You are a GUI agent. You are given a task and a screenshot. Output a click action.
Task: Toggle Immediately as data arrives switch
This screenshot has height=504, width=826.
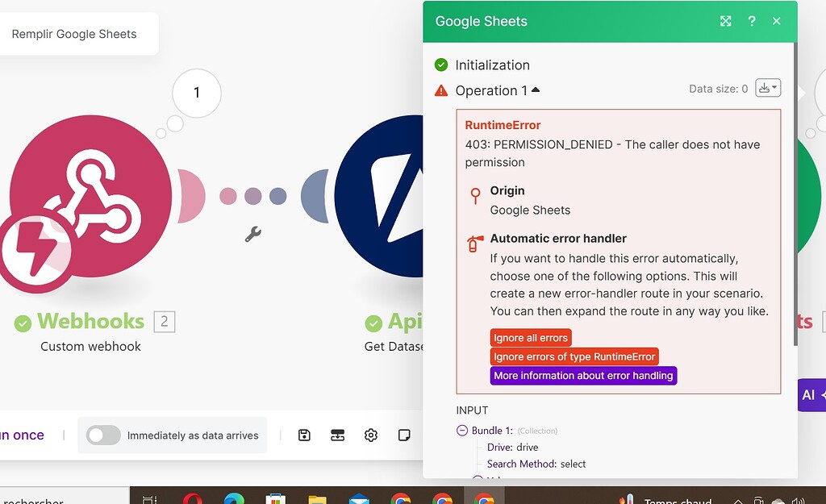[103, 435]
